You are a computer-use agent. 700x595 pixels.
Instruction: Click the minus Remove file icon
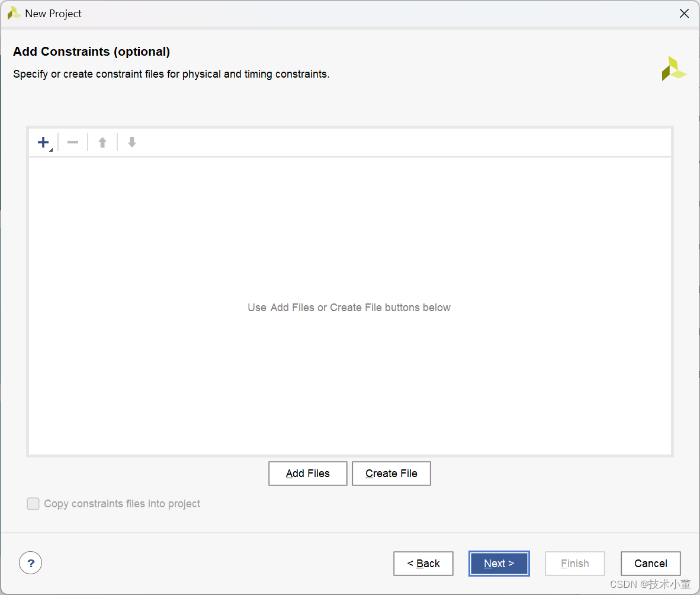point(73,142)
